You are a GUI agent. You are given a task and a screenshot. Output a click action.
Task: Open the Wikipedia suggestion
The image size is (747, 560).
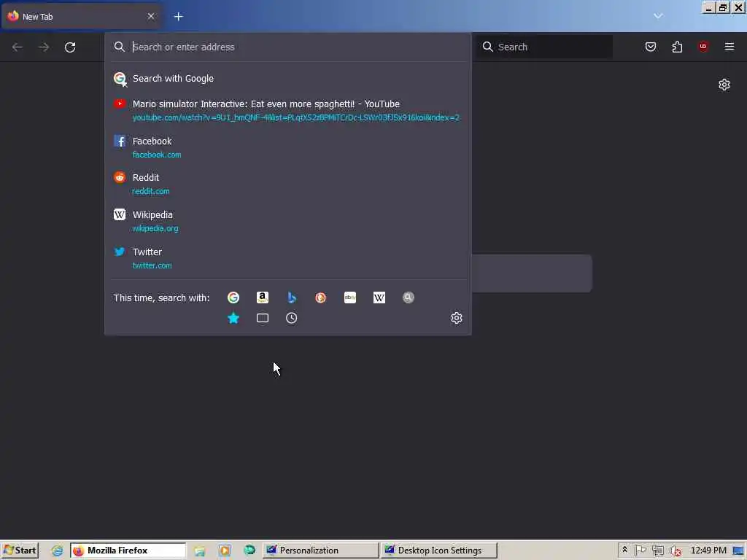click(287, 221)
